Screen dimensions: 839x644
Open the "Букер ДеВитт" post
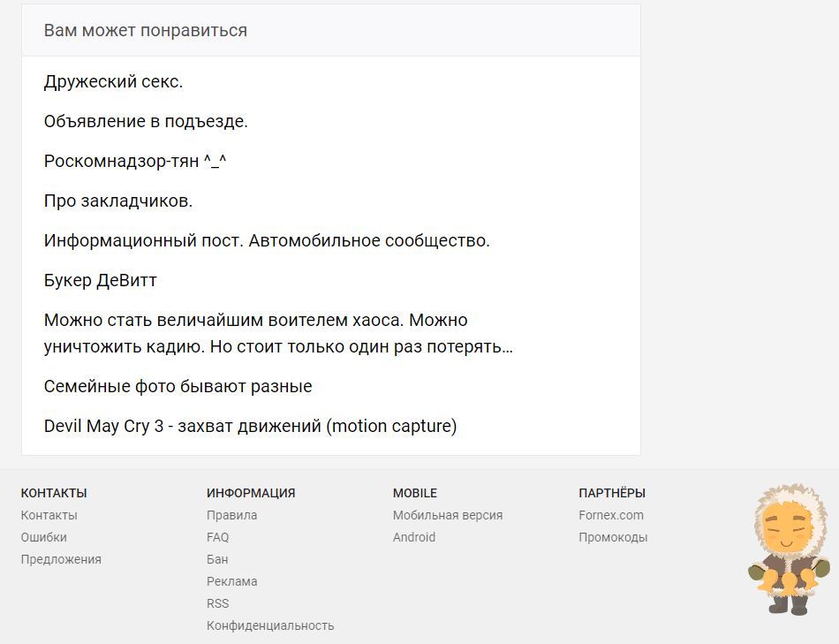(x=101, y=281)
